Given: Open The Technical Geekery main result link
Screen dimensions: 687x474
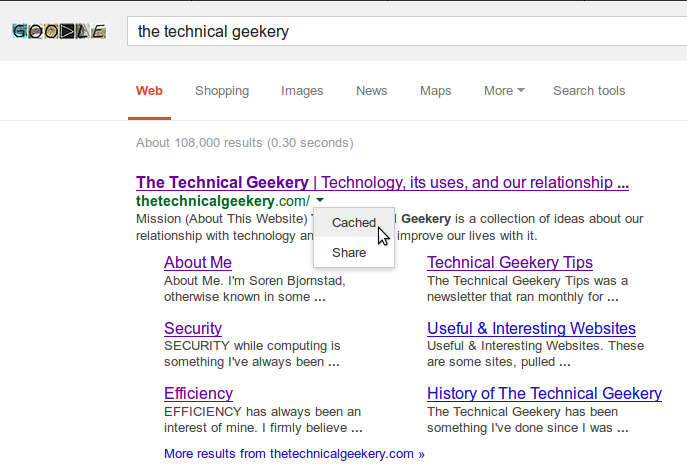Looking at the screenshot, I should pyautogui.click(x=382, y=182).
